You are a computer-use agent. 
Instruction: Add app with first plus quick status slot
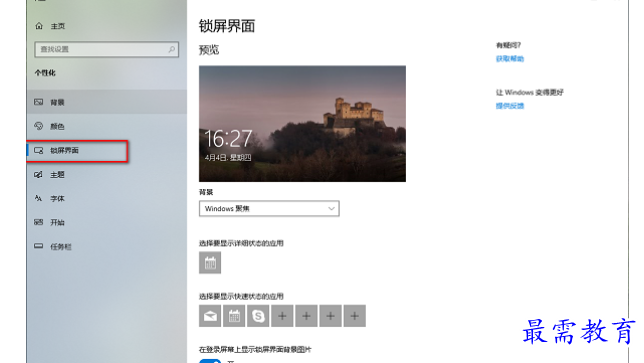[x=282, y=316]
